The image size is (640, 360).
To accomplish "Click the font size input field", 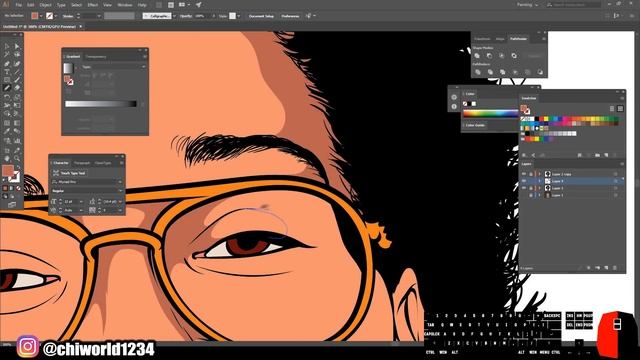I will coord(70,201).
